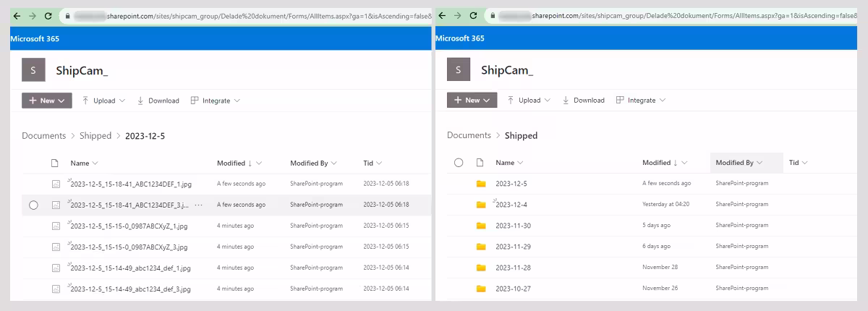
Task: Sort by Name column in left window
Action: point(84,163)
